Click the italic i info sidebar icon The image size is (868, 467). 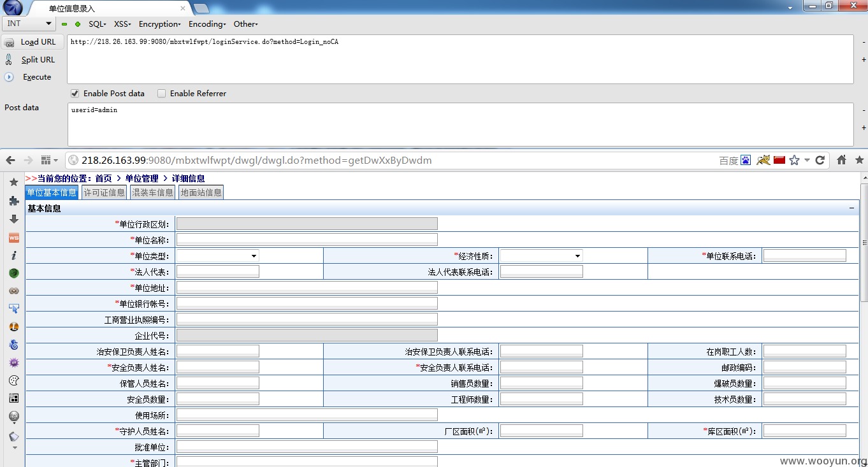14,255
